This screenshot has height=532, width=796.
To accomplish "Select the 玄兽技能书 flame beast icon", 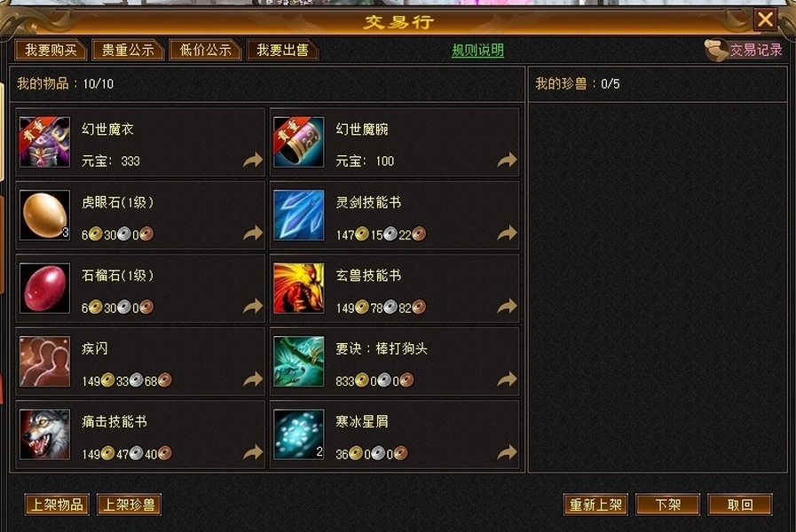I will pyautogui.click(x=298, y=288).
